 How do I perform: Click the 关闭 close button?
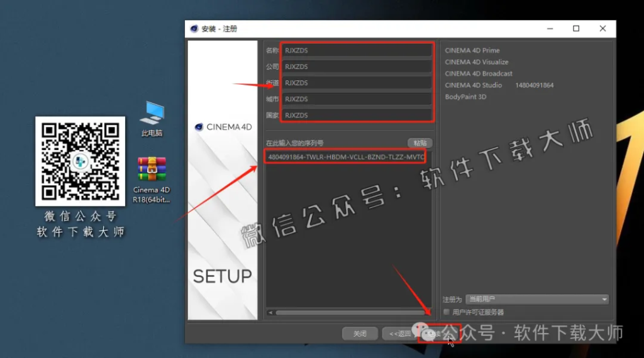360,334
